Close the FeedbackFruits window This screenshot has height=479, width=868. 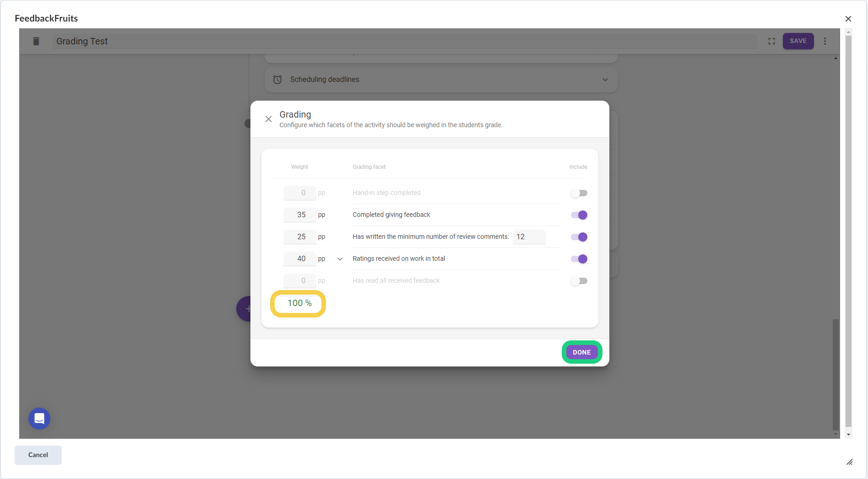point(848,19)
